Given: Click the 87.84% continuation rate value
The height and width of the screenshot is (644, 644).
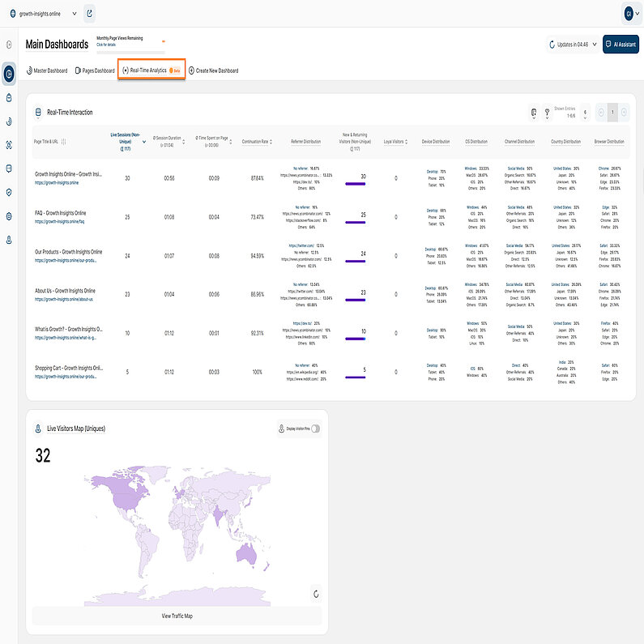Looking at the screenshot, I should click(257, 178).
